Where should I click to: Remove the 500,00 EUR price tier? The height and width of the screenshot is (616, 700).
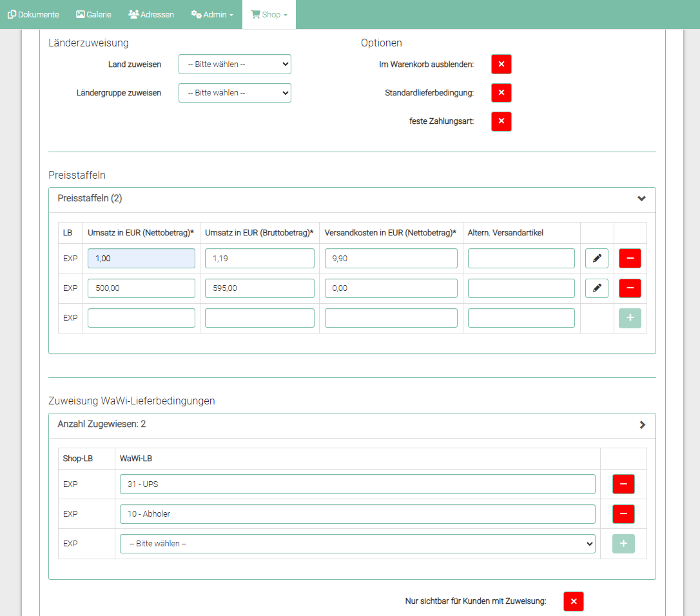point(630,288)
